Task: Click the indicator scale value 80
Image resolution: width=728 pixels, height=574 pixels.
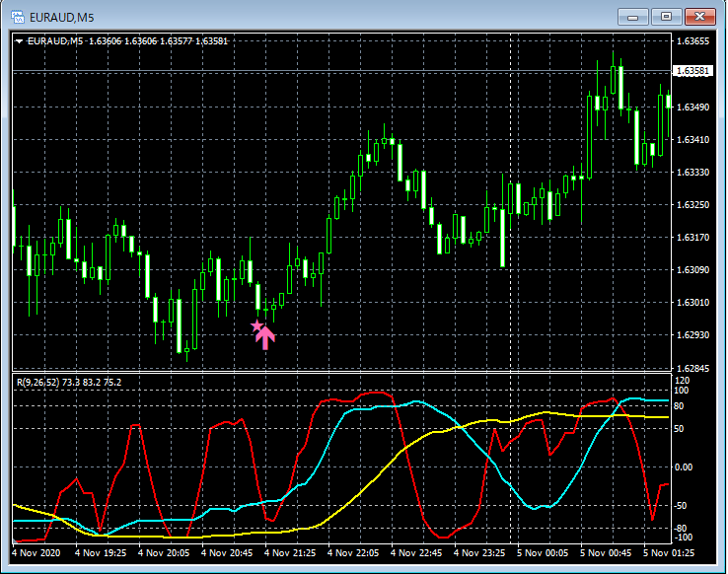Action: point(679,406)
